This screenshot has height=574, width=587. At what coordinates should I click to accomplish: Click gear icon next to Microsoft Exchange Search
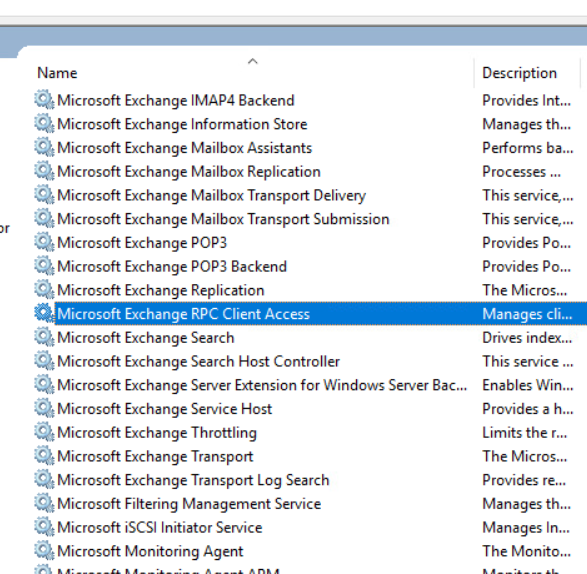tap(44, 337)
